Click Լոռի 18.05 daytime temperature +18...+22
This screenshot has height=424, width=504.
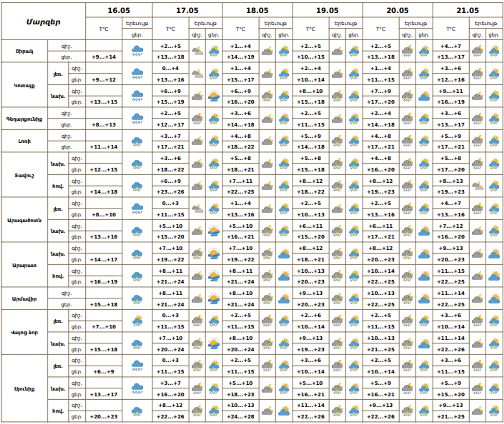241,147
